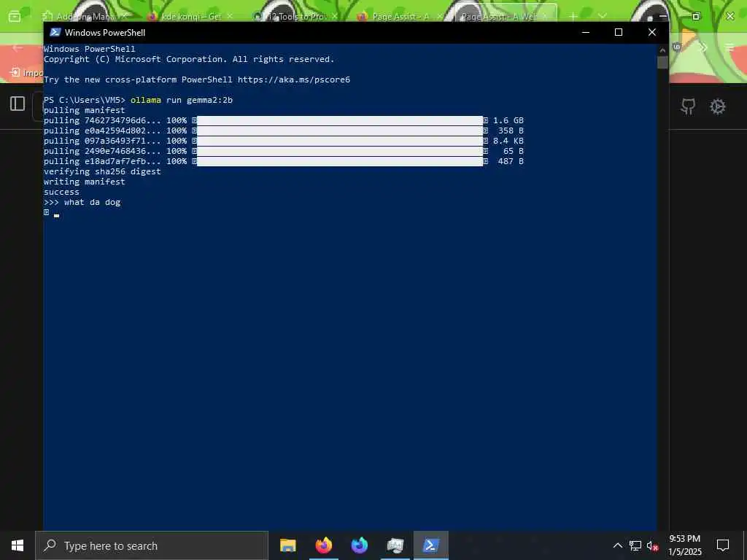Image resolution: width=747 pixels, height=560 pixels.
Task: Click the PowerShell taskbar icon
Action: click(430, 545)
